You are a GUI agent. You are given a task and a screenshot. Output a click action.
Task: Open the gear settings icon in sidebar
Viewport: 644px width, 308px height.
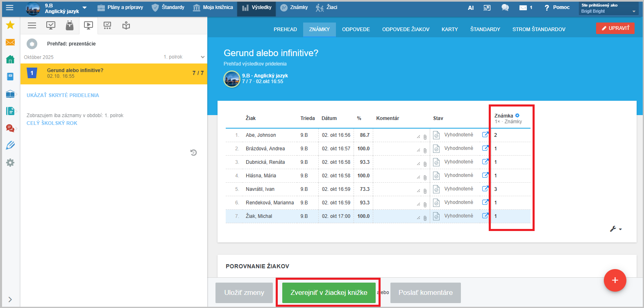[10, 163]
